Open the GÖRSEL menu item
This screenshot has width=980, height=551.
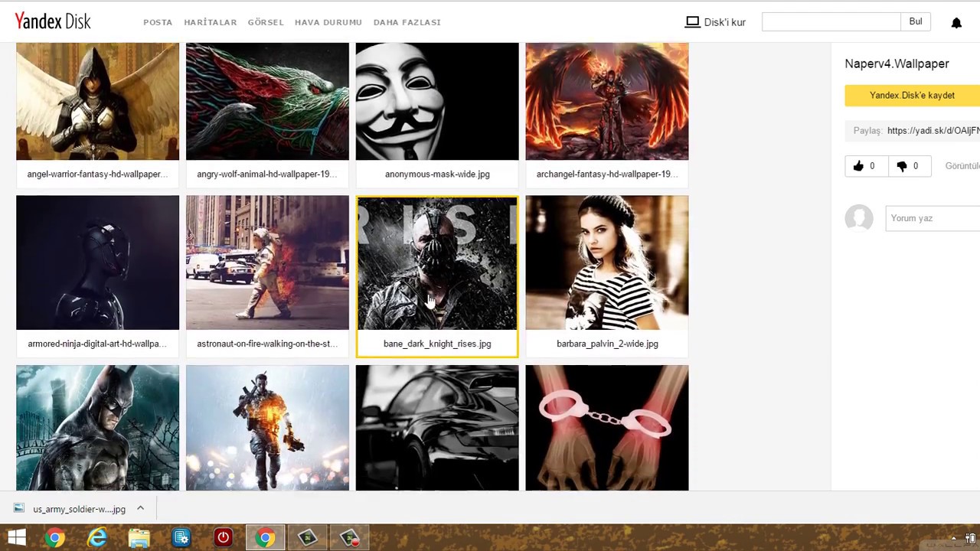click(x=266, y=22)
